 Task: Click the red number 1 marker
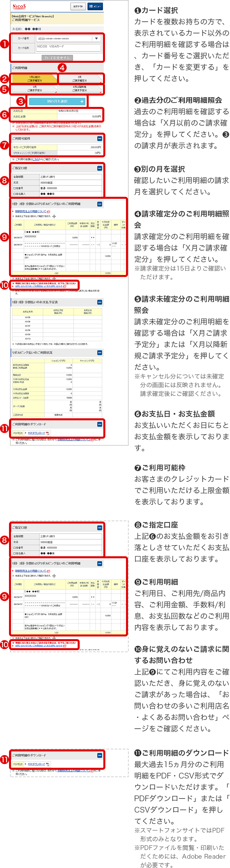click(4, 44)
